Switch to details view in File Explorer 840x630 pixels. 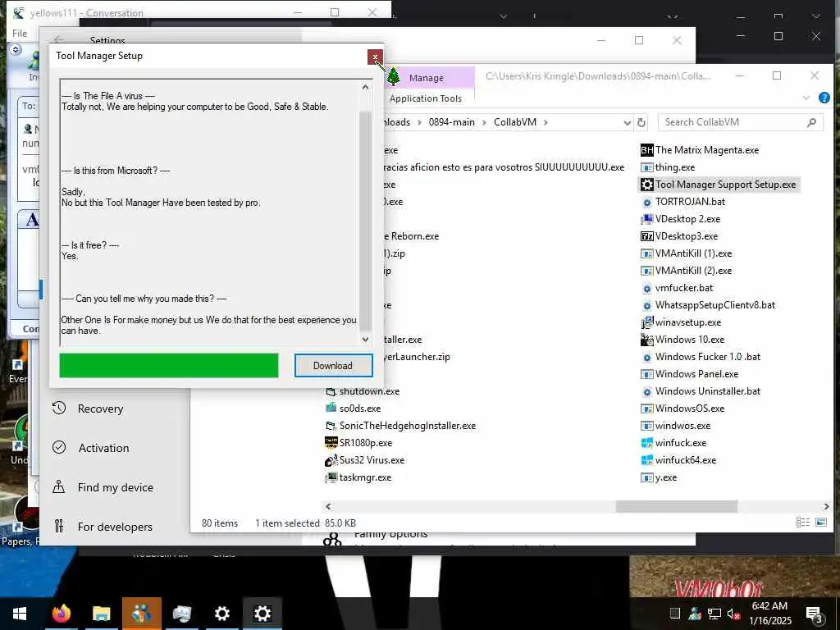coord(802,522)
